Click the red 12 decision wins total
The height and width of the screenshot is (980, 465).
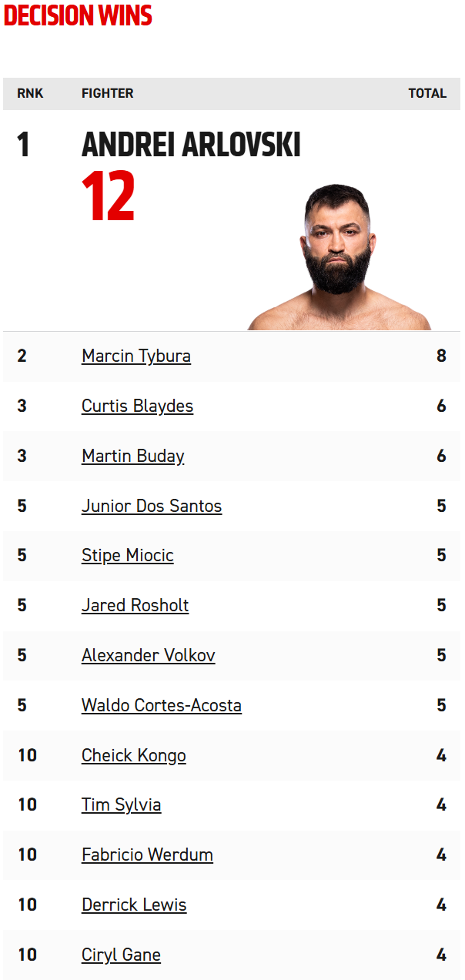(x=109, y=196)
